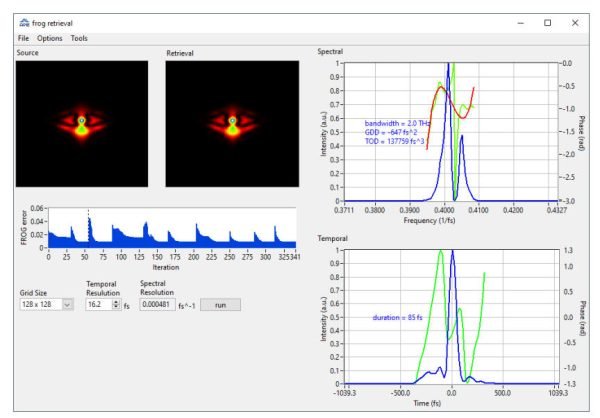Click the Spectral plot bandwidth annotation text
This screenshot has height=418, width=600.
click(x=397, y=123)
